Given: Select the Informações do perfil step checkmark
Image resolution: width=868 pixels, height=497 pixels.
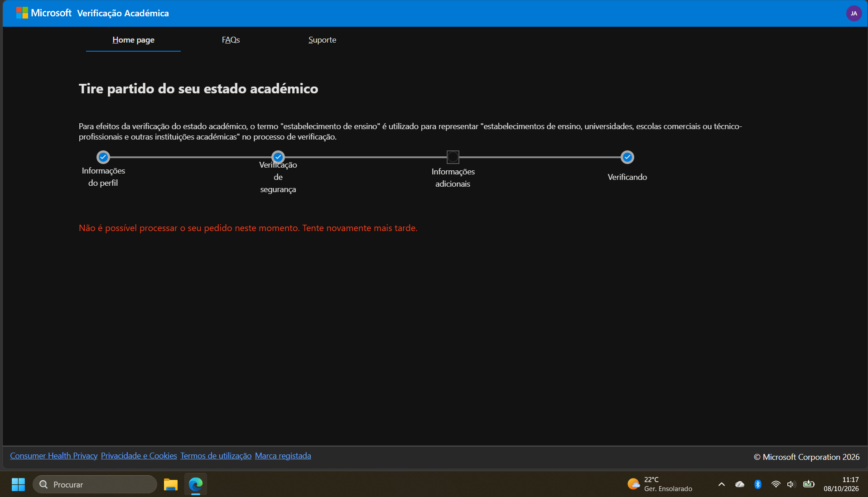Looking at the screenshot, I should (103, 157).
